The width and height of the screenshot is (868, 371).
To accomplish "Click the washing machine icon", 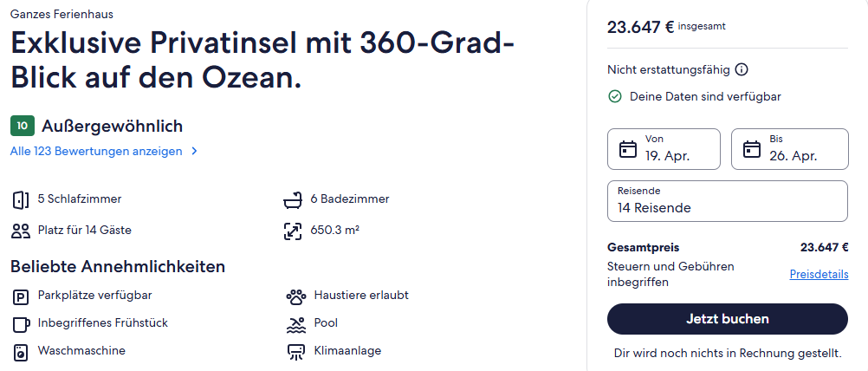I will tap(21, 352).
